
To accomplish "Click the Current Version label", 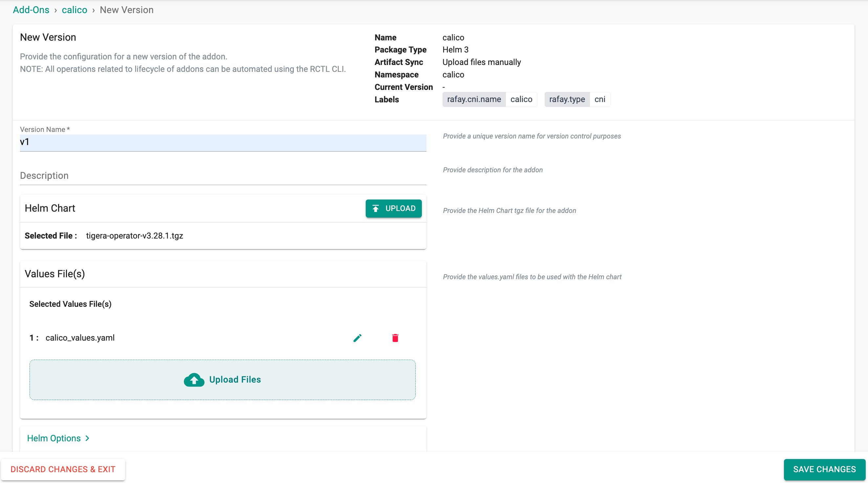I will [403, 87].
